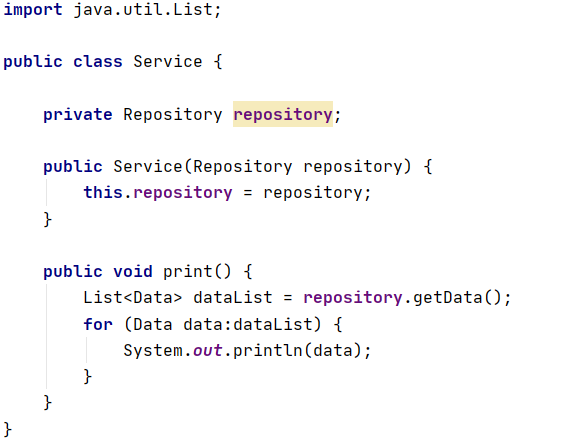
Task: Click the print method name
Action: coord(188,272)
